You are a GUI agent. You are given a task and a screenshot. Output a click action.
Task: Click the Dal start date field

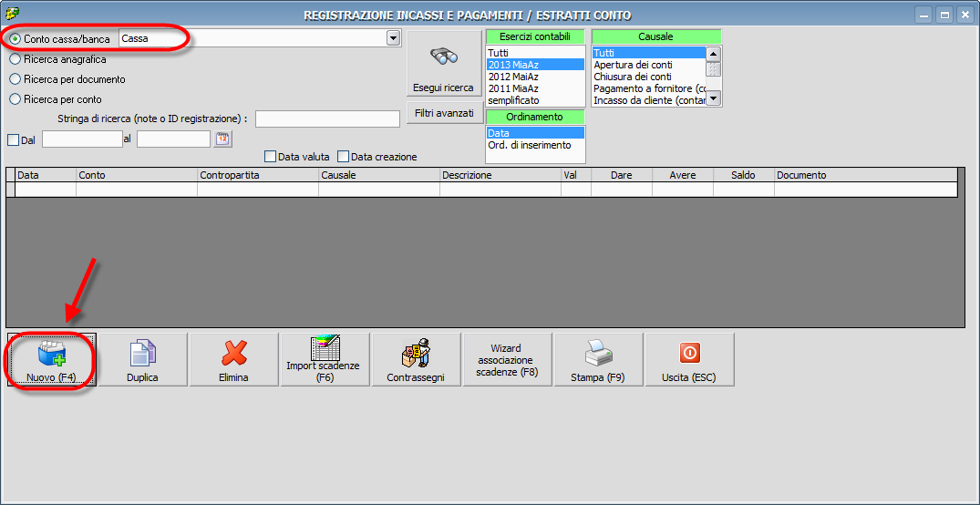click(82, 139)
